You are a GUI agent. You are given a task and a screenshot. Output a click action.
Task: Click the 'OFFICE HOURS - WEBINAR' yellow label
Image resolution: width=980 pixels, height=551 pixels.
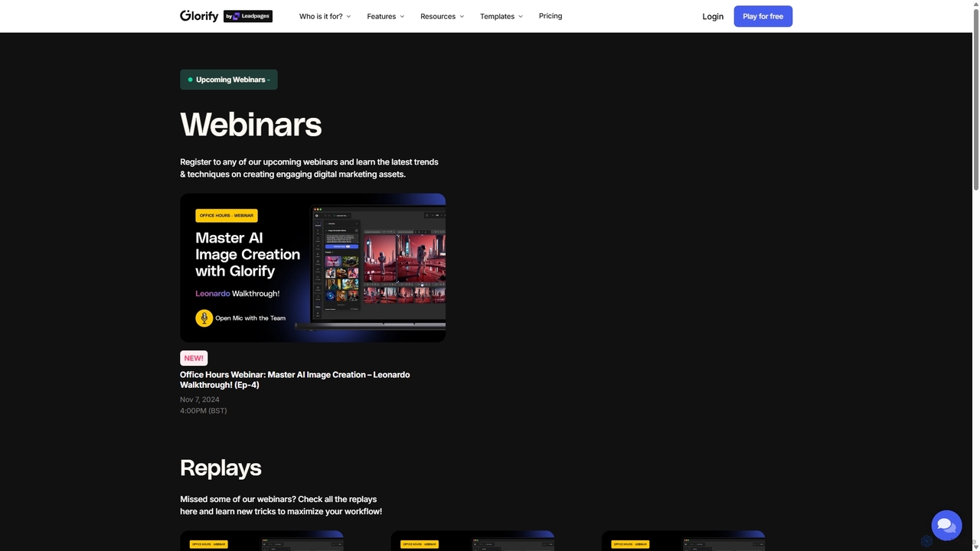tap(227, 216)
